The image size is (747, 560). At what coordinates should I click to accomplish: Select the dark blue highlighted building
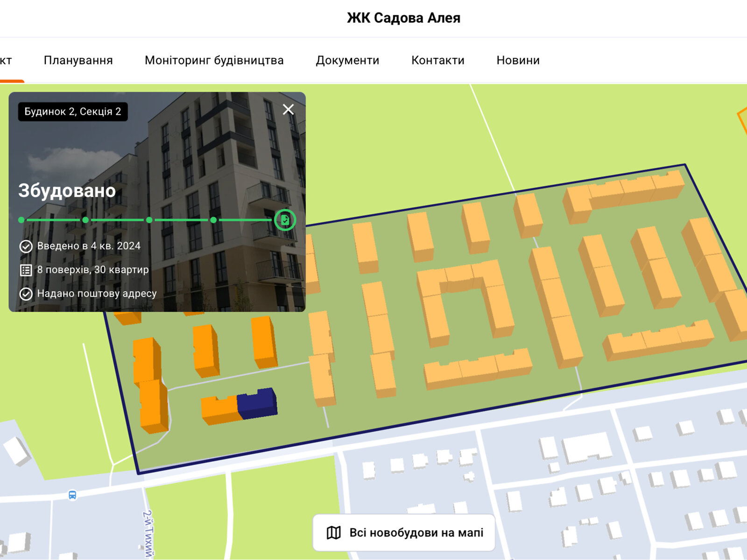click(x=257, y=404)
